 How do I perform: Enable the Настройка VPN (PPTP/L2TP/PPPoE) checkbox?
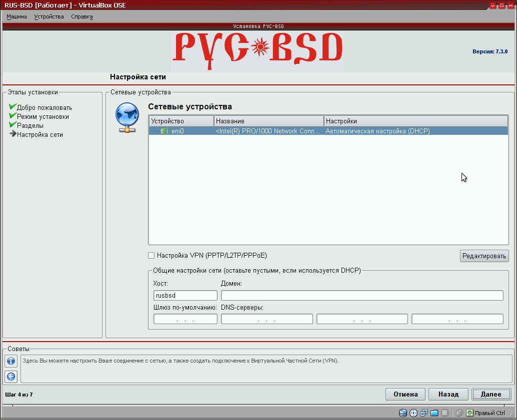point(151,255)
